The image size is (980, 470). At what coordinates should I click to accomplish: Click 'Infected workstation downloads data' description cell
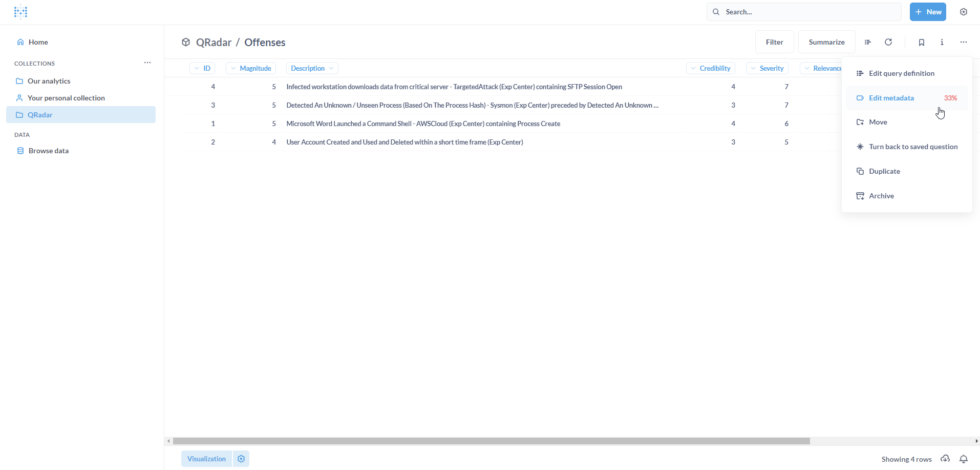[454, 87]
